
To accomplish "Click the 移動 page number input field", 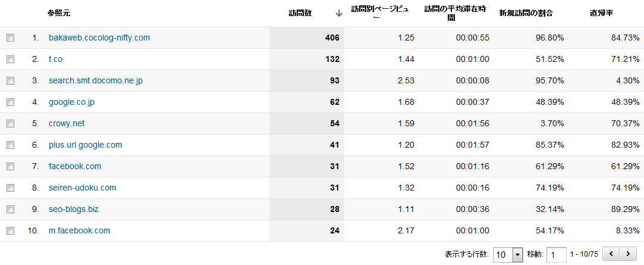I will pyautogui.click(x=556, y=255).
